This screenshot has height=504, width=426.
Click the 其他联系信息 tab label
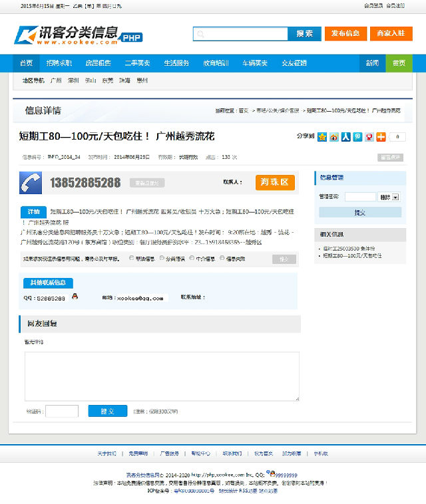[48, 283]
